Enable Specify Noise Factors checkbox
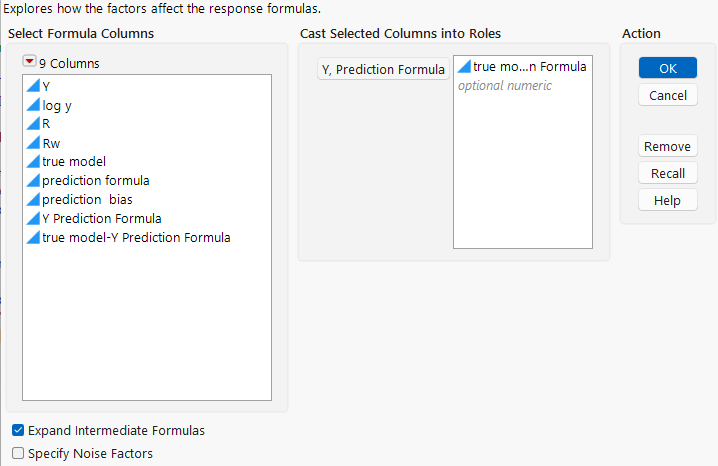This screenshot has width=718, height=466. [x=18, y=454]
